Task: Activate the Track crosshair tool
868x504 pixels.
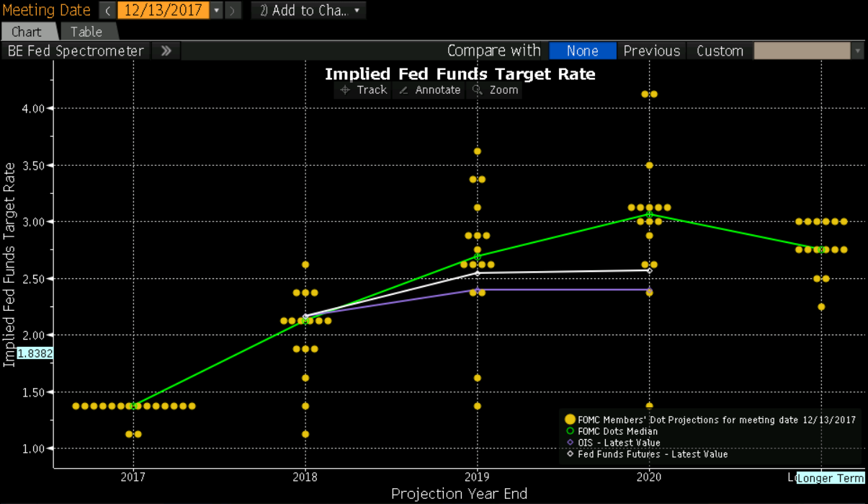Action: point(364,90)
